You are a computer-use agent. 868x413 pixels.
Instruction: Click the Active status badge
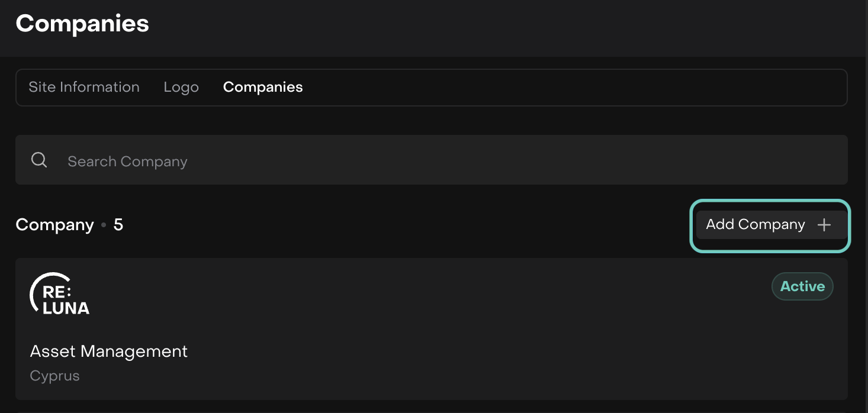click(802, 286)
